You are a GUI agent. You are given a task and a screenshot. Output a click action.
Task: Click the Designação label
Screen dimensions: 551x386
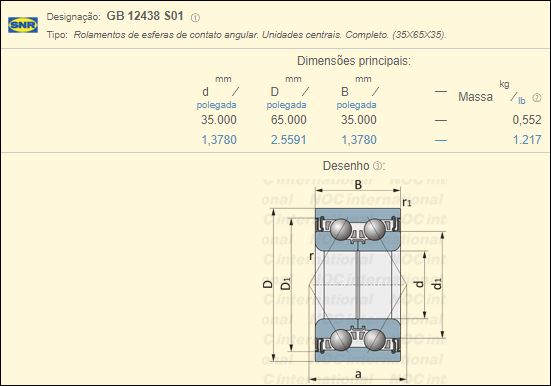tap(73, 17)
